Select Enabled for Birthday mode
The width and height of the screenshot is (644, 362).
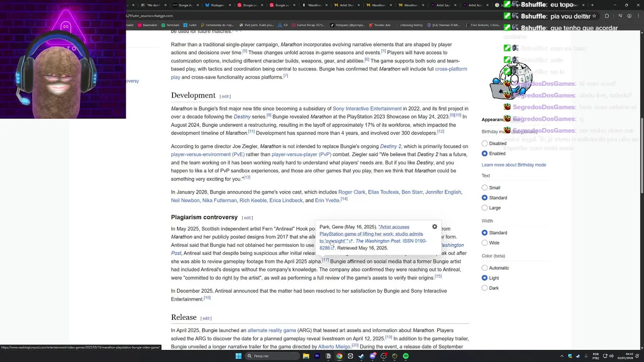pos(485,153)
